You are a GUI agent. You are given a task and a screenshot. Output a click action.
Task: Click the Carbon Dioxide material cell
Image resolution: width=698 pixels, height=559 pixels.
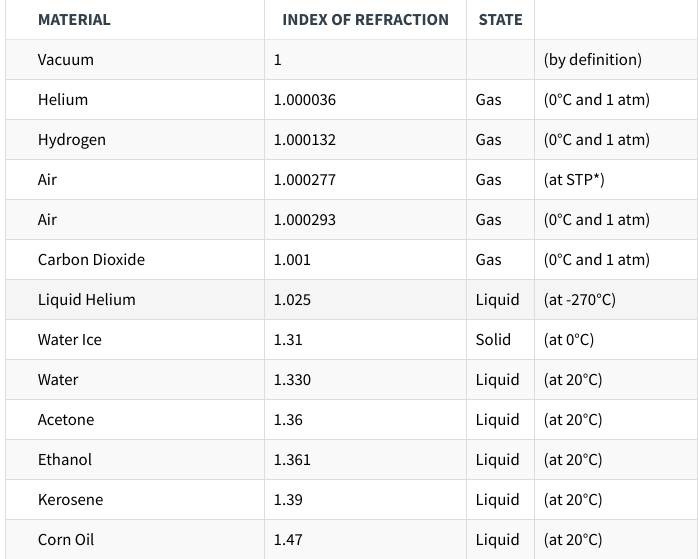tap(91, 259)
